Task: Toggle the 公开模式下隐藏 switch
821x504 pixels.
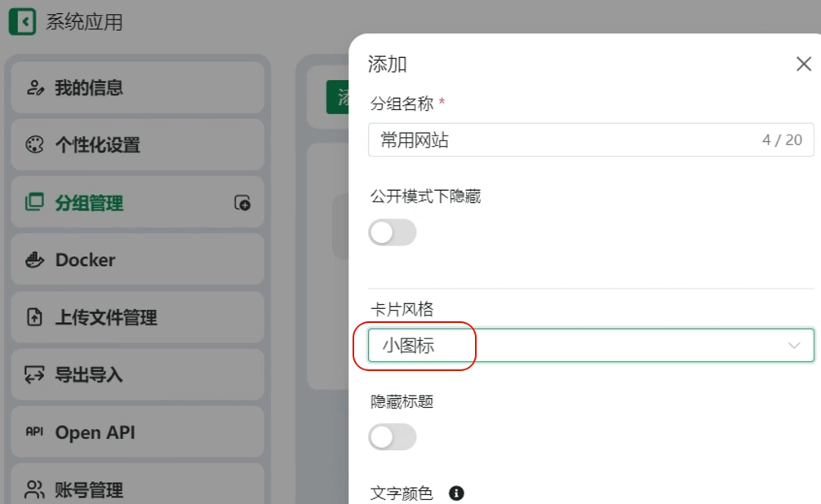Action: point(393,232)
